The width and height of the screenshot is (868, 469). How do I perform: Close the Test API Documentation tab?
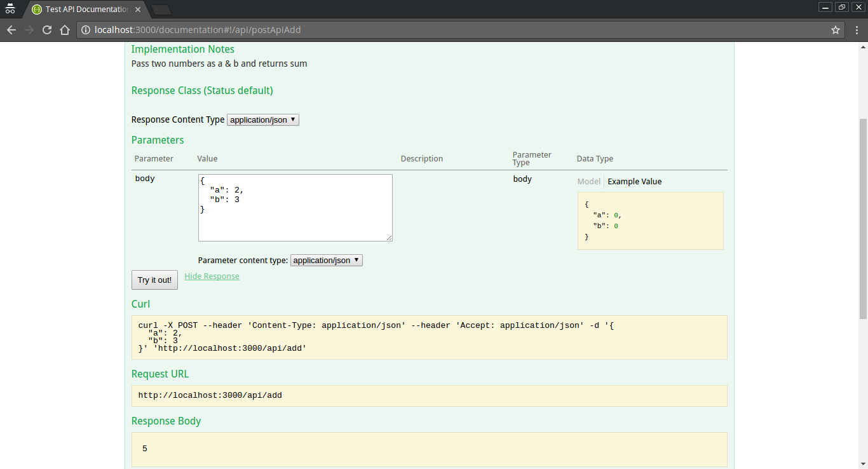pos(138,10)
